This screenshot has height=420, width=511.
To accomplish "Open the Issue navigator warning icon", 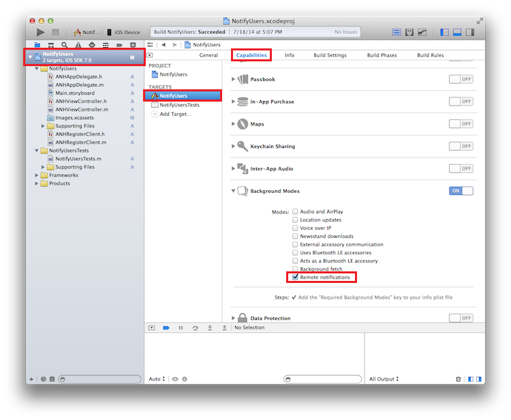I will point(78,45).
